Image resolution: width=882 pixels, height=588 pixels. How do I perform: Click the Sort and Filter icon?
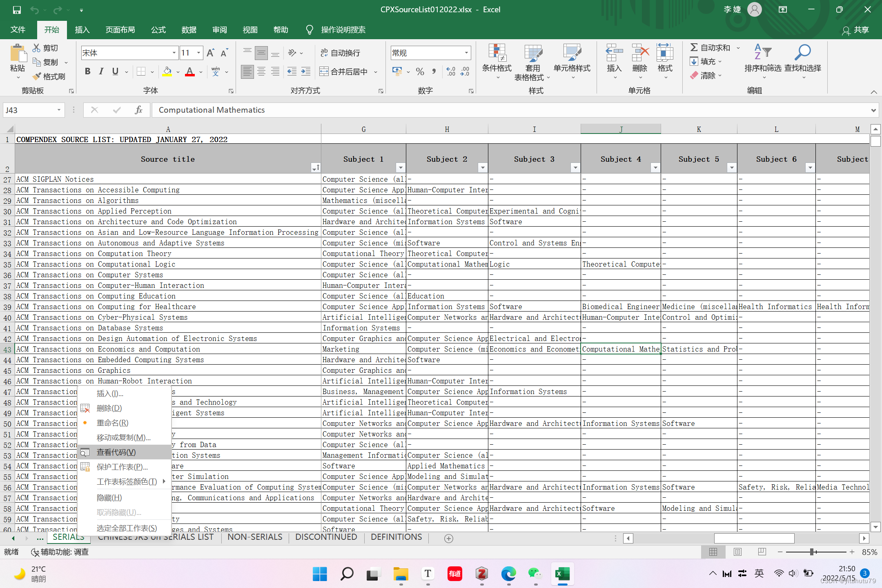coord(762,52)
